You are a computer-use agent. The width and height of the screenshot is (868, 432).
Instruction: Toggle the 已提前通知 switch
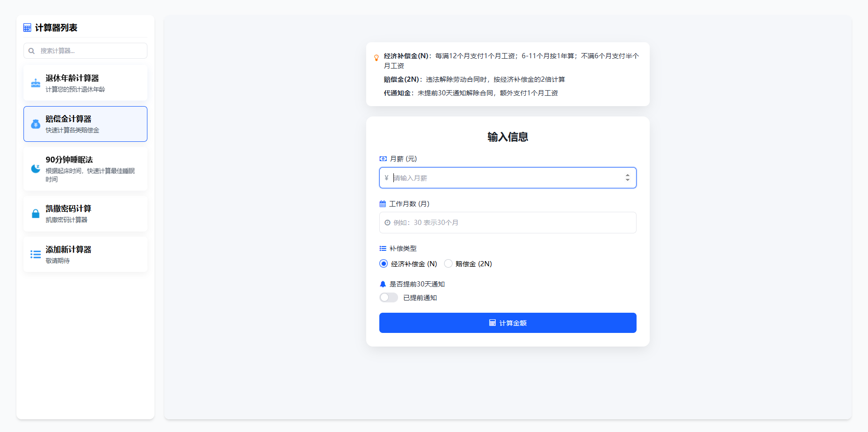click(x=389, y=298)
